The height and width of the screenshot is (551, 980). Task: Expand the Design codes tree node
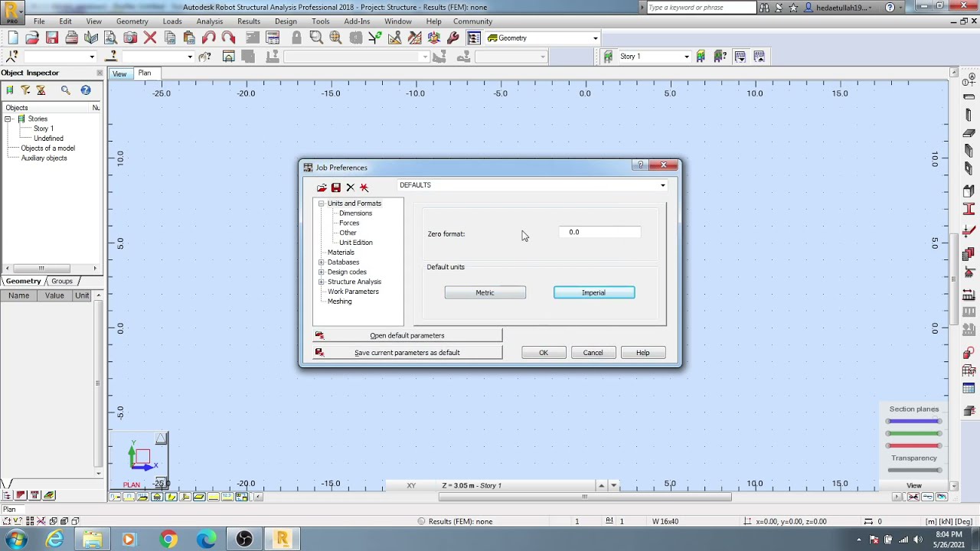pyautogui.click(x=322, y=272)
